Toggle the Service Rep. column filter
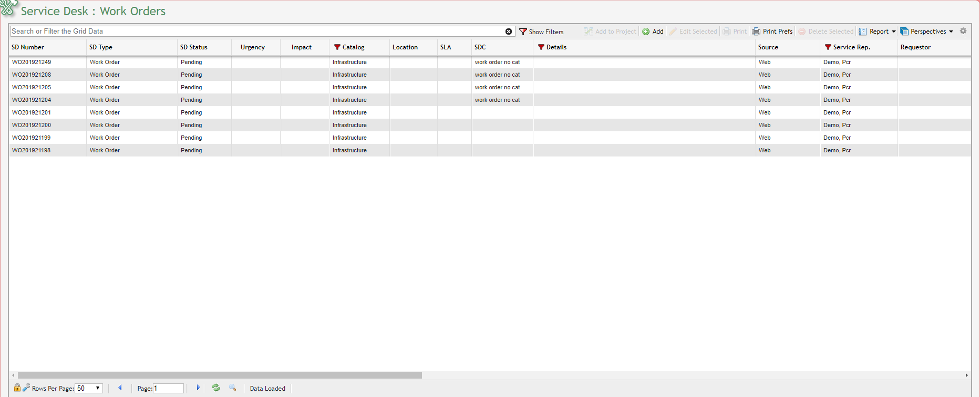 tap(828, 47)
